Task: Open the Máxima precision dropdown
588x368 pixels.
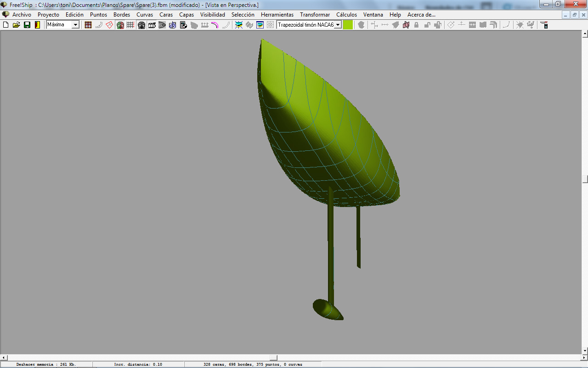Action: tap(76, 25)
